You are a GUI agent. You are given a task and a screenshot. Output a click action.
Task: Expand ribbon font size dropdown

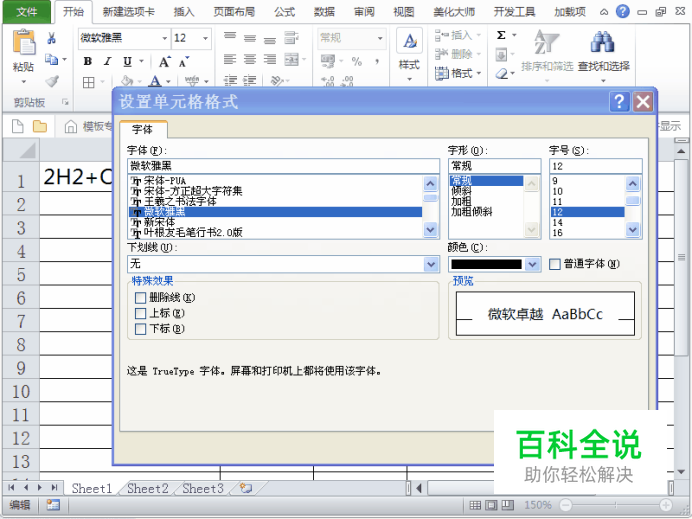pyautogui.click(x=205, y=38)
